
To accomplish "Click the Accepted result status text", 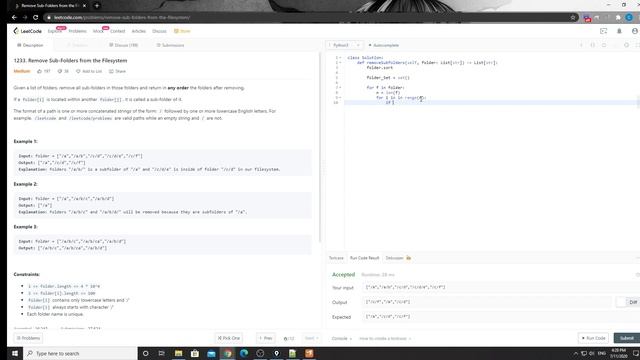I will tap(344, 275).
